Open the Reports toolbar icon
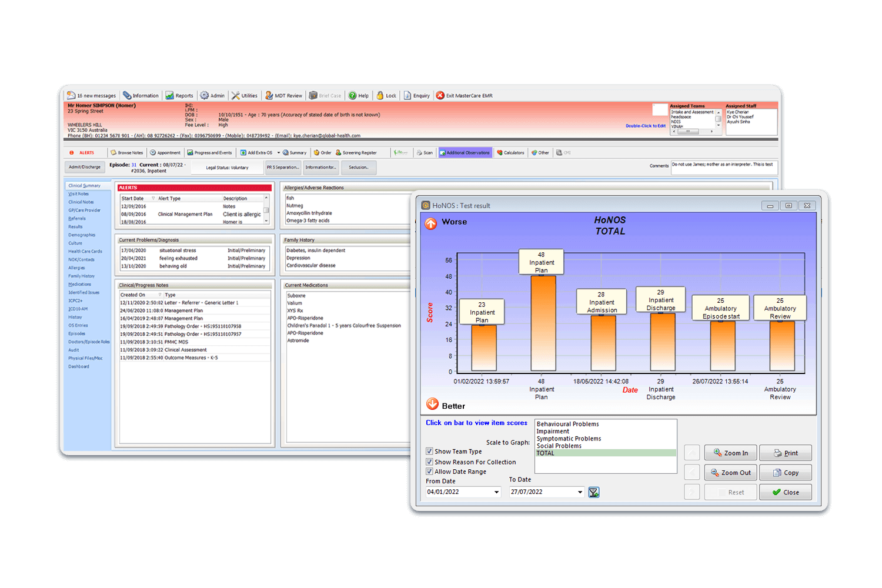The image size is (882, 588). (x=179, y=95)
